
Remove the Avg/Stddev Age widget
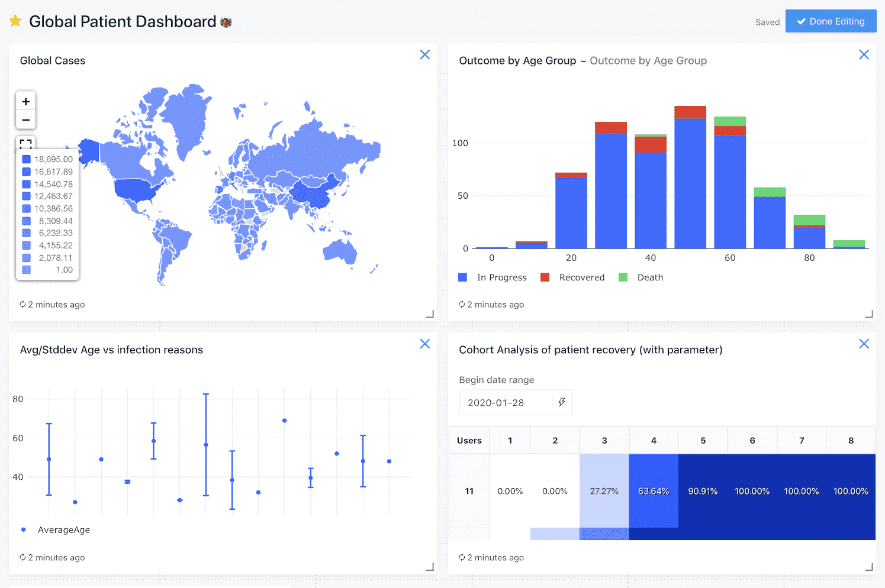(x=424, y=343)
